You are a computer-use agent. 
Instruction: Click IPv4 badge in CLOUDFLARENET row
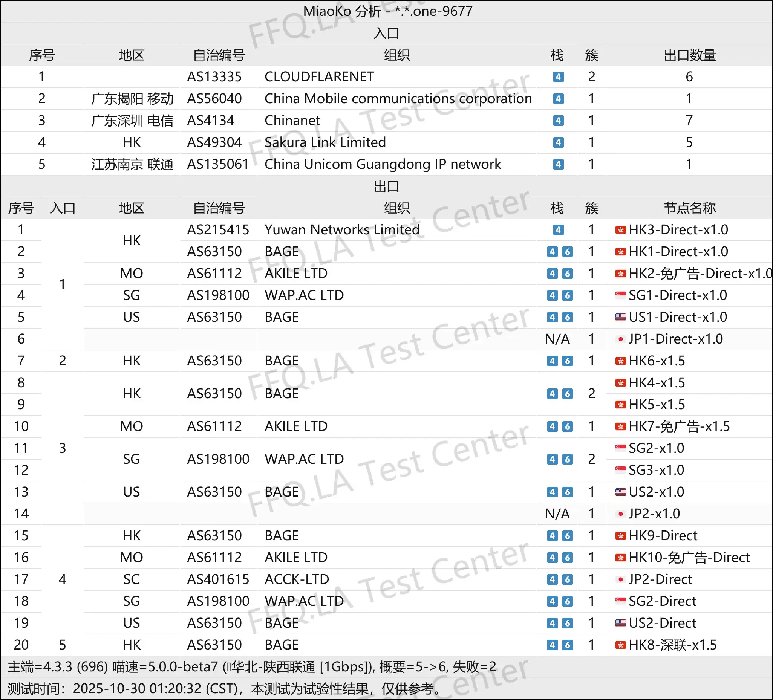coord(558,77)
